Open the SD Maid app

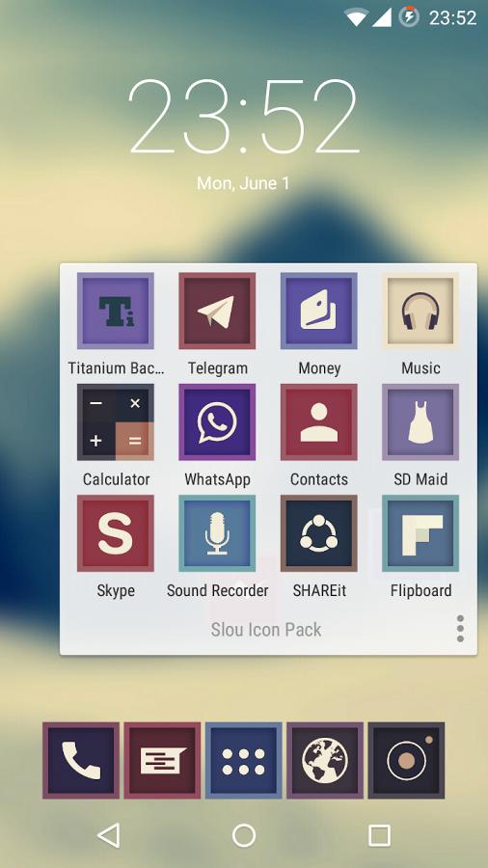click(x=420, y=421)
